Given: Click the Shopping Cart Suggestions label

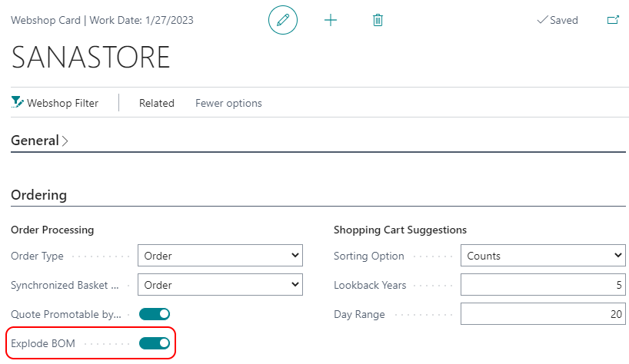Looking at the screenshot, I should tap(401, 230).
